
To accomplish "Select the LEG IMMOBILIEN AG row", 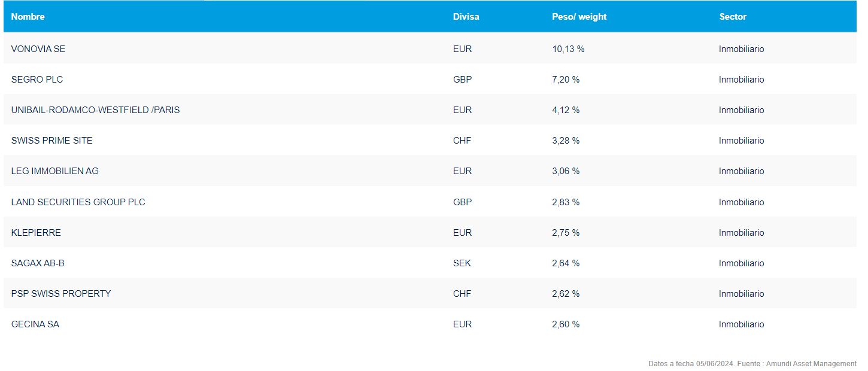I will [x=54, y=171].
